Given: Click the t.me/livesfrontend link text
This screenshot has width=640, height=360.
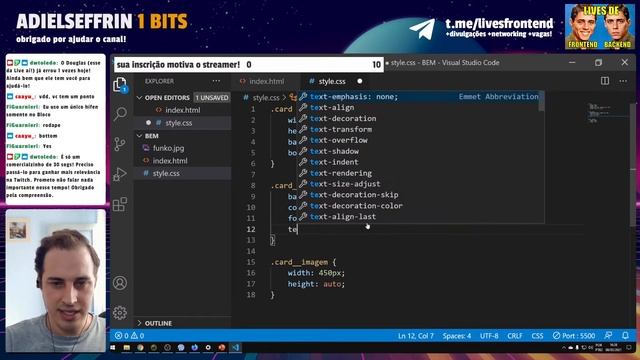Looking at the screenshot, I should (x=499, y=23).
